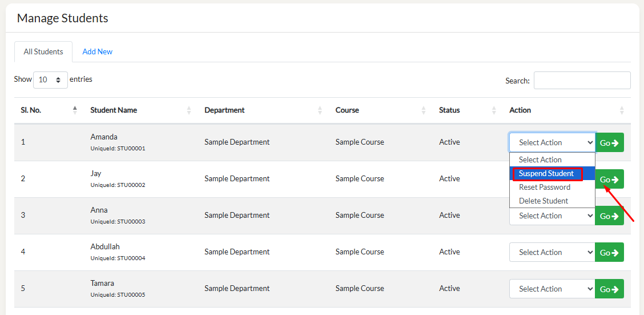Open Select Action dropdown for Tamara
This screenshot has height=315, width=644.
pyautogui.click(x=552, y=289)
